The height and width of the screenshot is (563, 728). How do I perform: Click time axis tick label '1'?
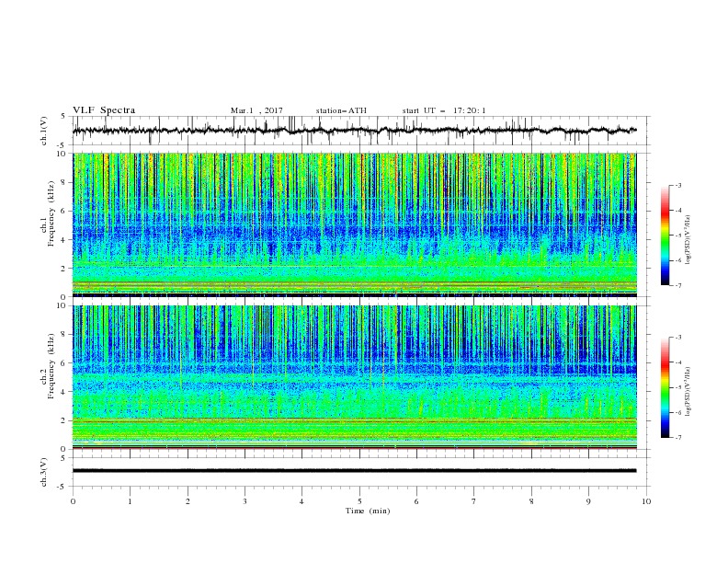click(130, 501)
